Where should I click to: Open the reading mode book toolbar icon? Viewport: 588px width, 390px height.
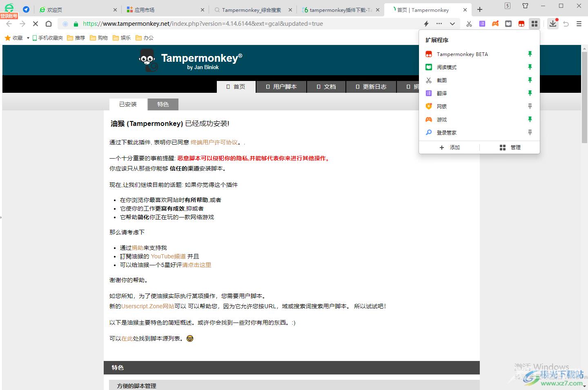click(x=508, y=24)
